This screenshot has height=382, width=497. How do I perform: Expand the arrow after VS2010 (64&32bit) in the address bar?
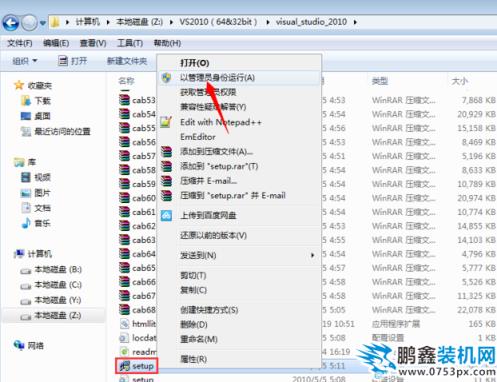[x=268, y=22]
